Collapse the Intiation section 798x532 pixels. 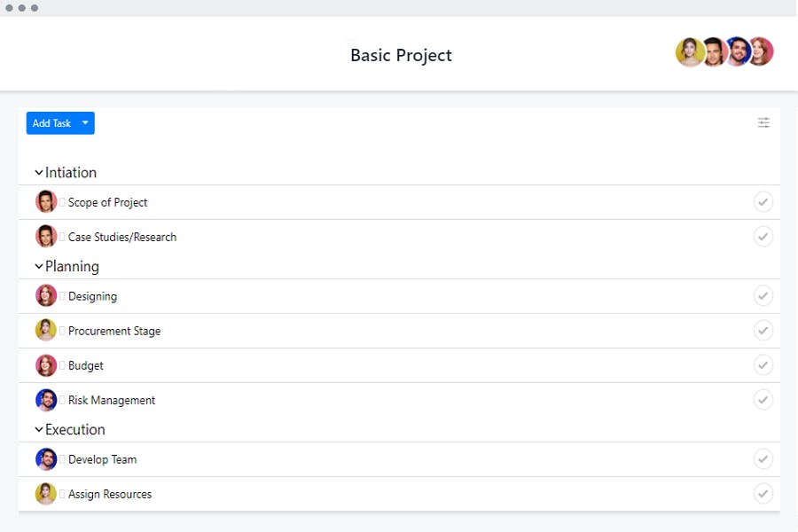pyautogui.click(x=39, y=172)
